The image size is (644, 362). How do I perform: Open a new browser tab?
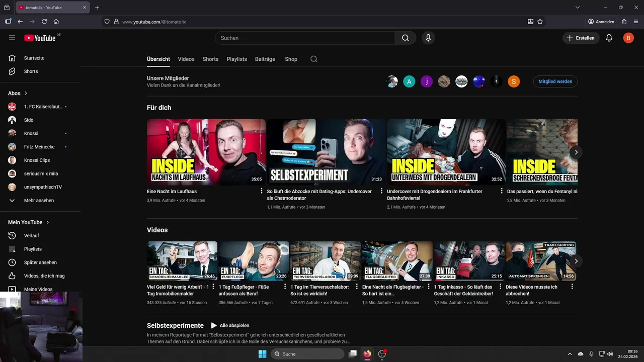97,8
